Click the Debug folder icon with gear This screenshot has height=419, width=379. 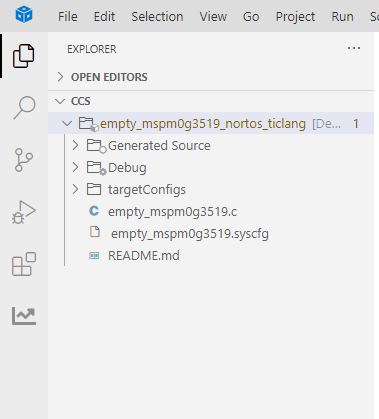click(x=96, y=168)
